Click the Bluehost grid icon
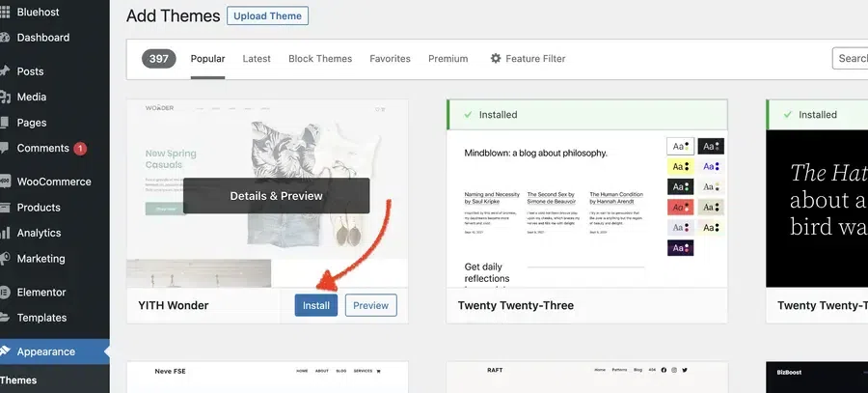This screenshot has width=868, height=393. 5,12
